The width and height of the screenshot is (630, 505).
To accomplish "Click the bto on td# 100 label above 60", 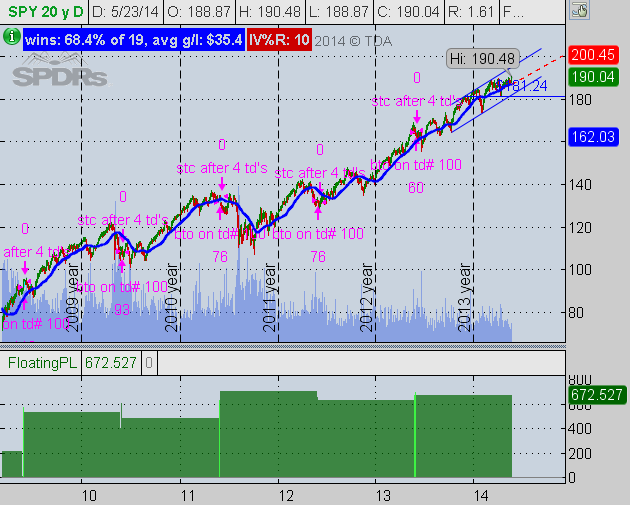I will [x=416, y=165].
